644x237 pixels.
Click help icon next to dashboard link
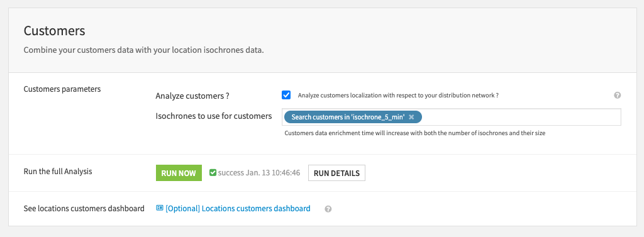328,209
